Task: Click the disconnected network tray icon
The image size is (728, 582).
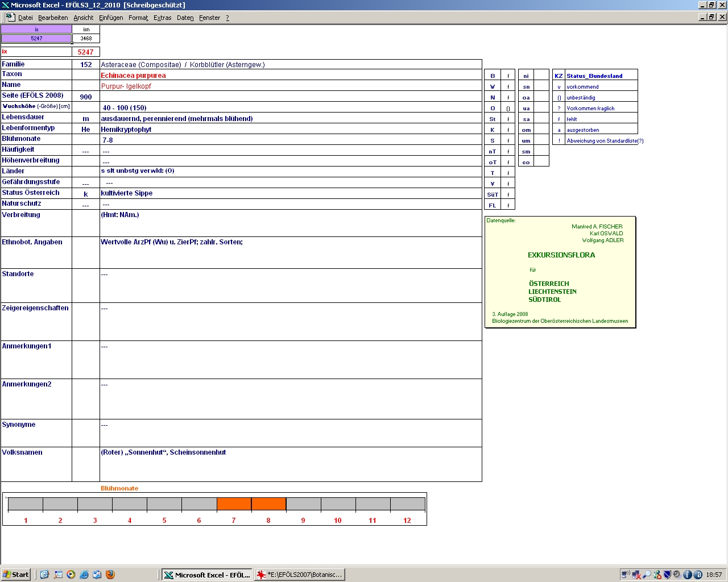Action: (636, 575)
